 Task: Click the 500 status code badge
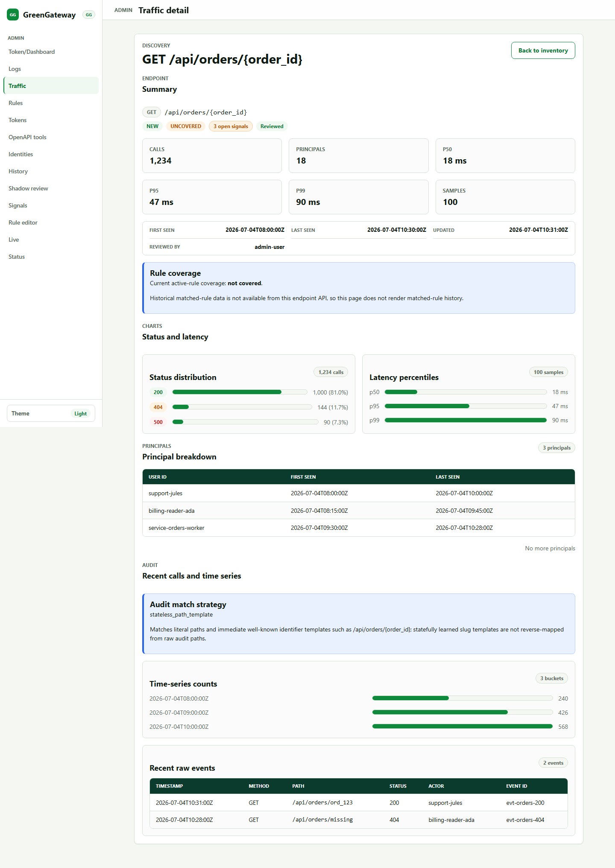pos(158,422)
